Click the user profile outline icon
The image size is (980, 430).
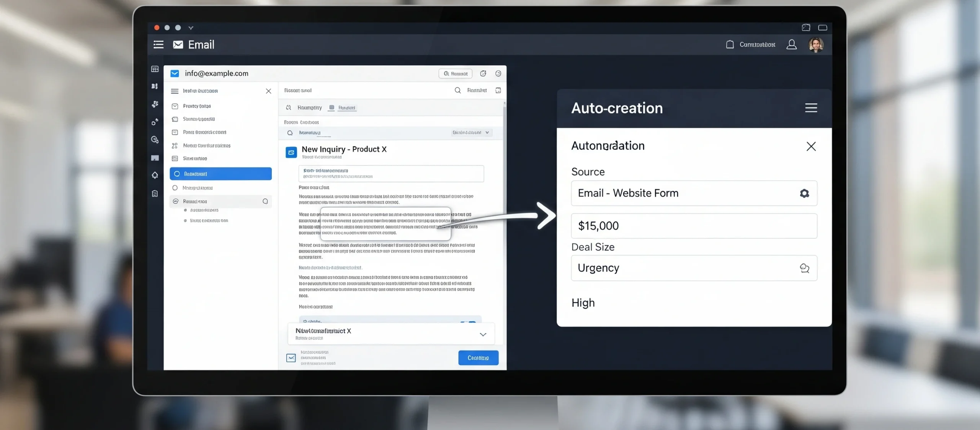(792, 45)
